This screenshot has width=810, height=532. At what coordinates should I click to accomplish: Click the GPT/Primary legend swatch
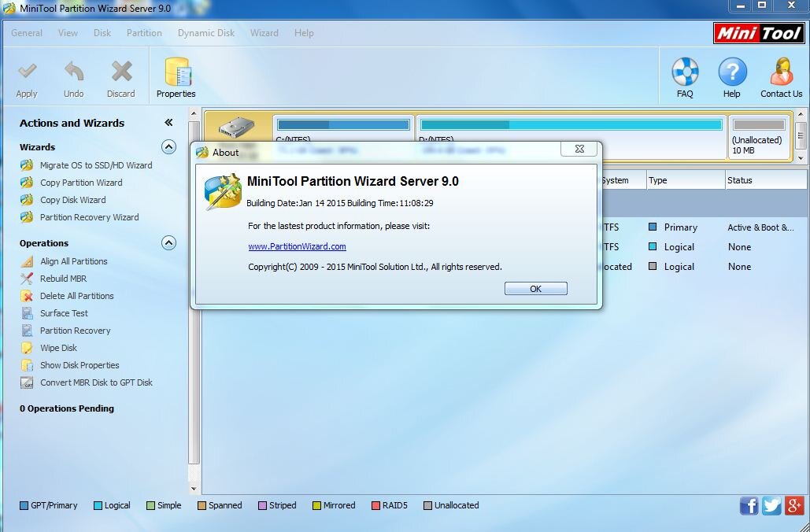(x=24, y=506)
